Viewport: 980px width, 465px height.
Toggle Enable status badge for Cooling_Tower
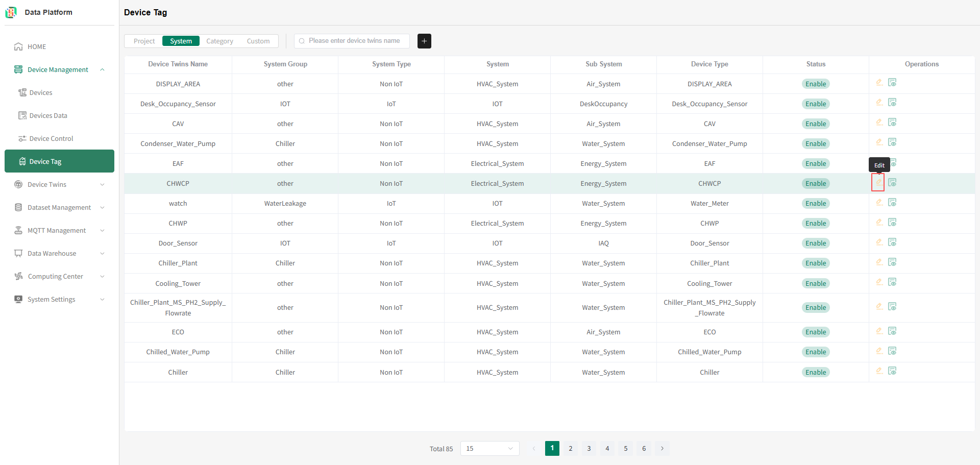(816, 284)
